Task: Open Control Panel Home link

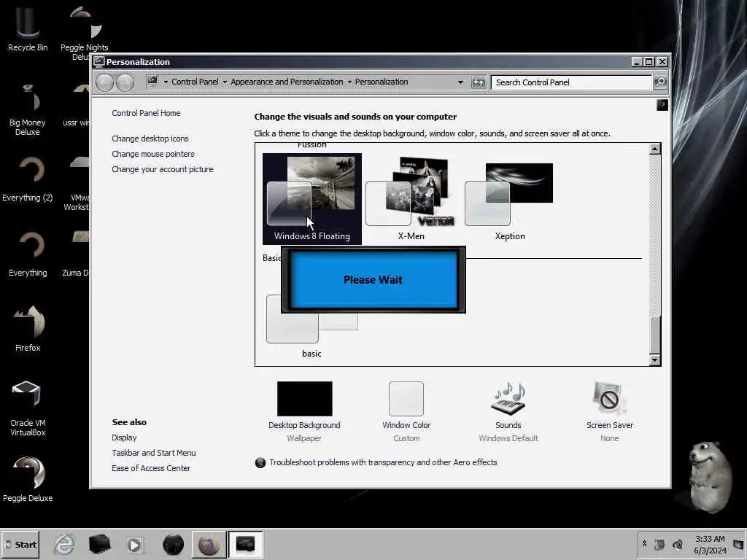Action: pyautogui.click(x=146, y=113)
